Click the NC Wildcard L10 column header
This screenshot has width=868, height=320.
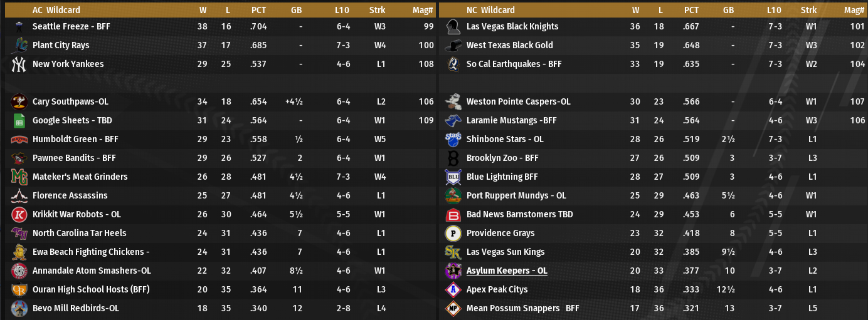coord(774,10)
